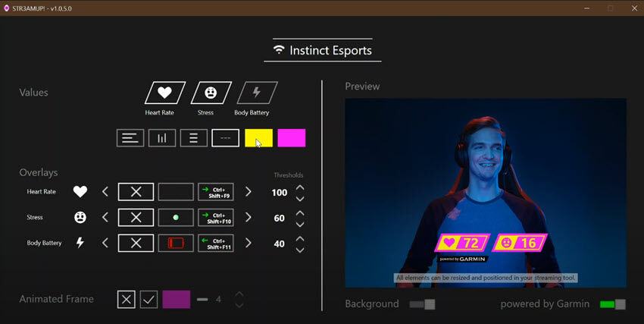
Task: Select the X (none) Stress overlay
Action: pyautogui.click(x=136, y=218)
